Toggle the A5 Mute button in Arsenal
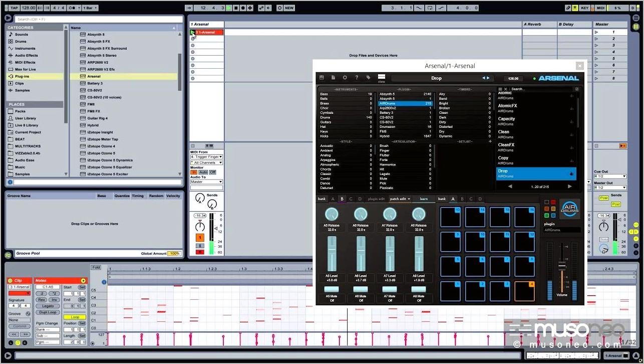644x364 pixels. click(x=332, y=289)
